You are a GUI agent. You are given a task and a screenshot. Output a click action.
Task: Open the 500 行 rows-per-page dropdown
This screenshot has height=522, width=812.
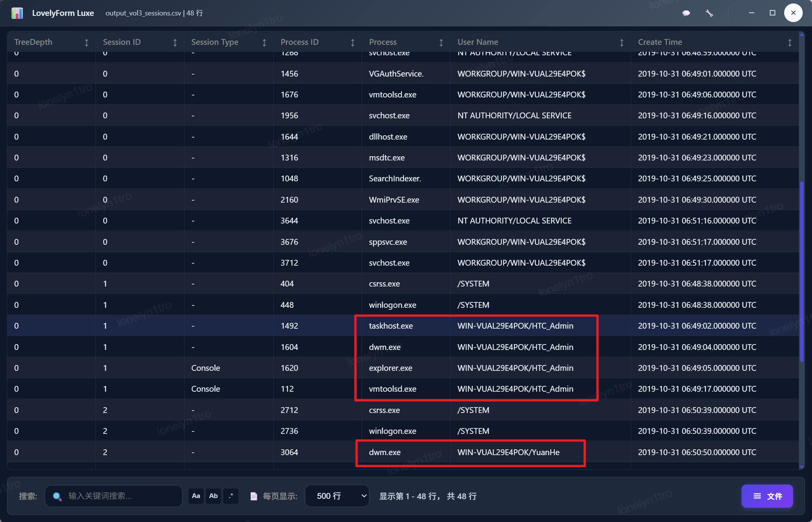coord(337,496)
